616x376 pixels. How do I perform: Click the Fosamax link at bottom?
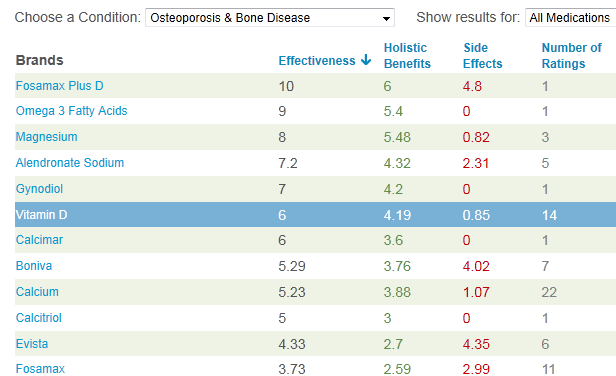tap(40, 369)
